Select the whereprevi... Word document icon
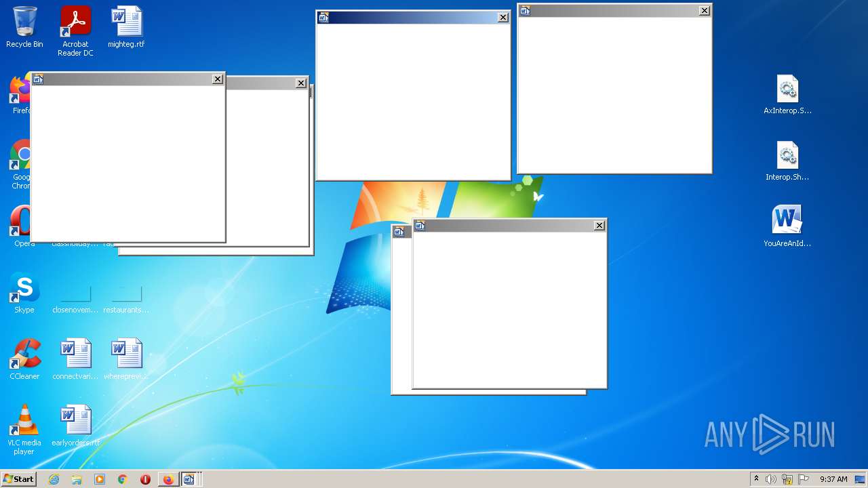The width and height of the screenshot is (868, 488). tap(126, 359)
